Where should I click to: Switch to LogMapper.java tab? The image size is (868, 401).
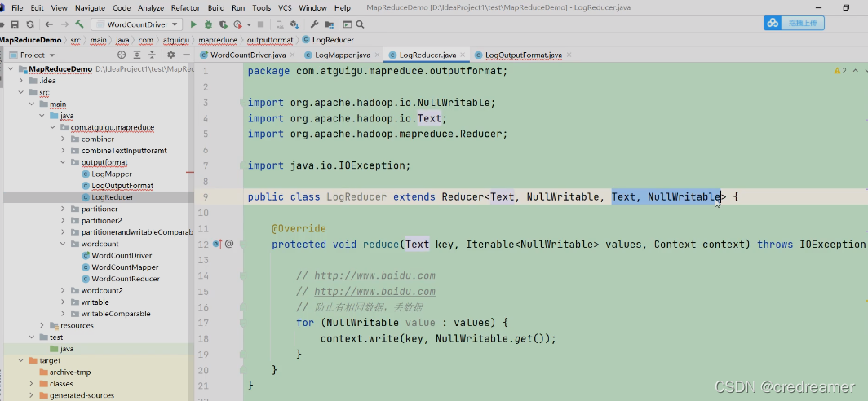pyautogui.click(x=342, y=55)
